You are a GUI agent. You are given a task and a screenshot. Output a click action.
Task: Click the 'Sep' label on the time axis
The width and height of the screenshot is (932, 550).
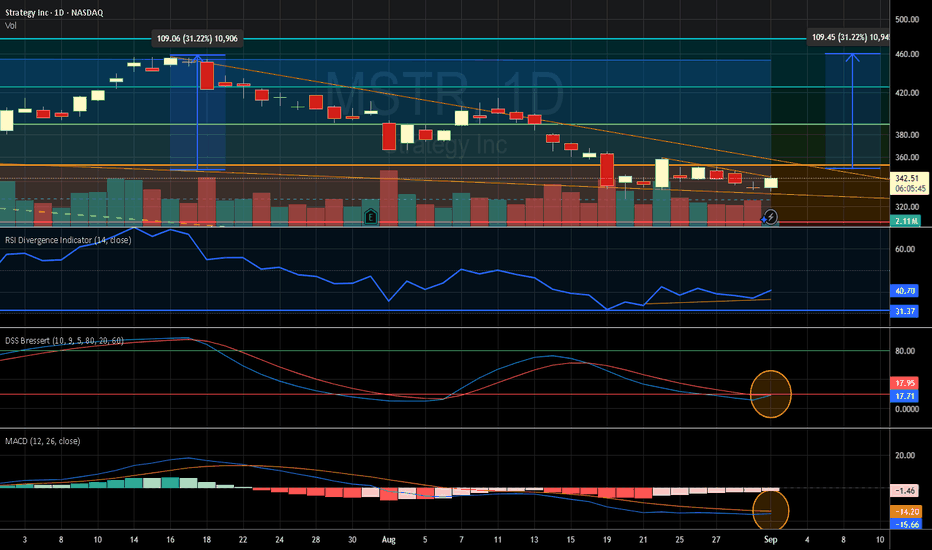[770, 540]
